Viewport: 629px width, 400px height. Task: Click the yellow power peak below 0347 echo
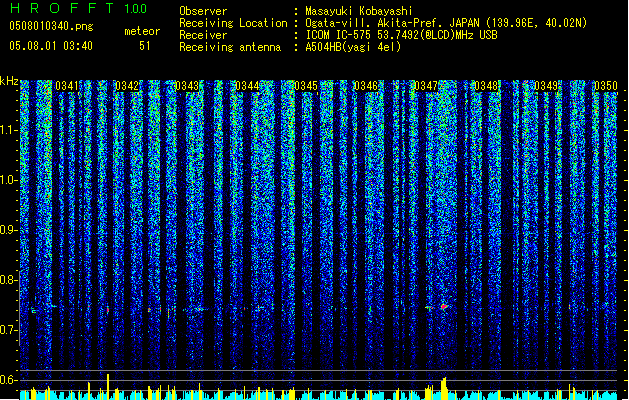444,388
